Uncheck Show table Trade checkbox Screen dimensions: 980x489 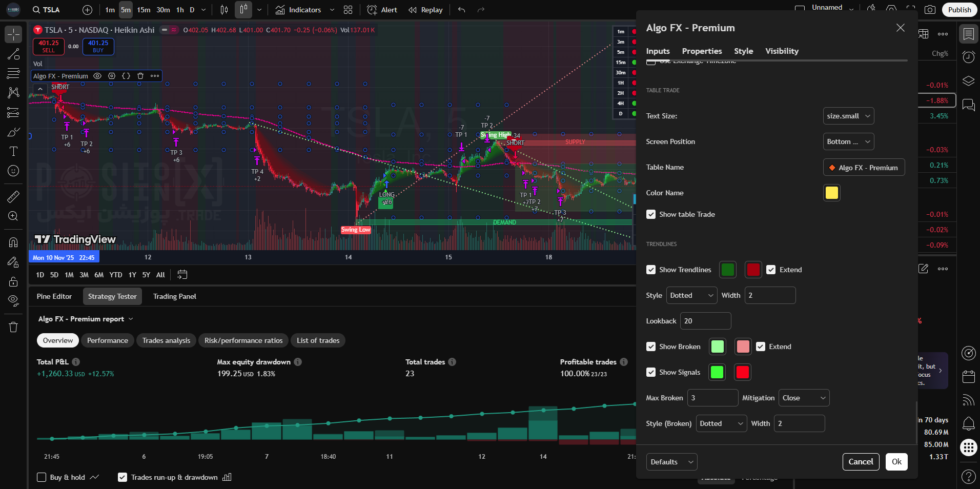(651, 214)
